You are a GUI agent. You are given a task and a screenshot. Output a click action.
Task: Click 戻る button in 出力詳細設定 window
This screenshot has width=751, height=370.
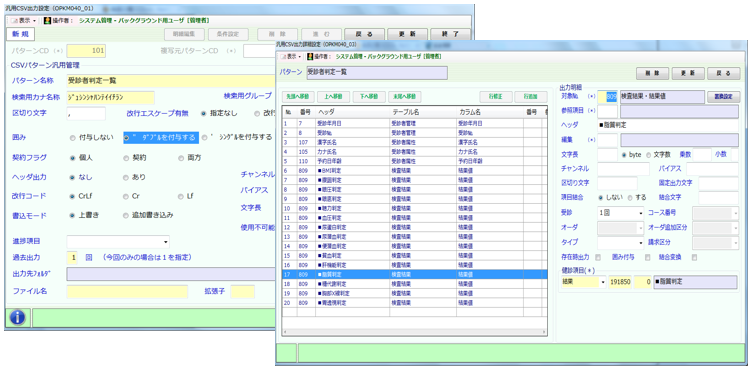pos(724,74)
